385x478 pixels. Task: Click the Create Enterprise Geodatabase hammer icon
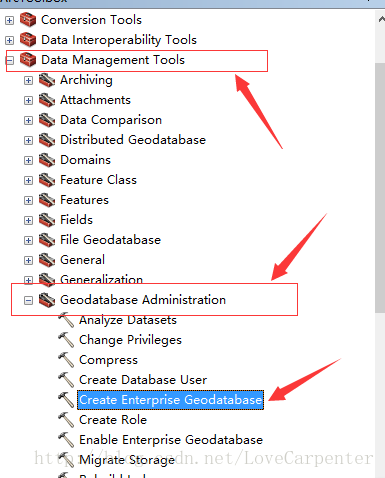click(x=66, y=400)
